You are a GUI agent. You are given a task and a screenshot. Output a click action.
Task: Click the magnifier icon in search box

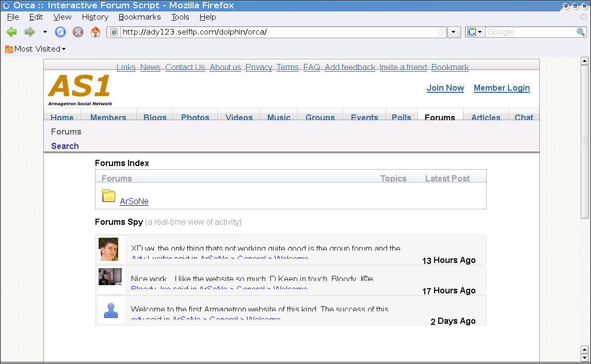coord(581,32)
